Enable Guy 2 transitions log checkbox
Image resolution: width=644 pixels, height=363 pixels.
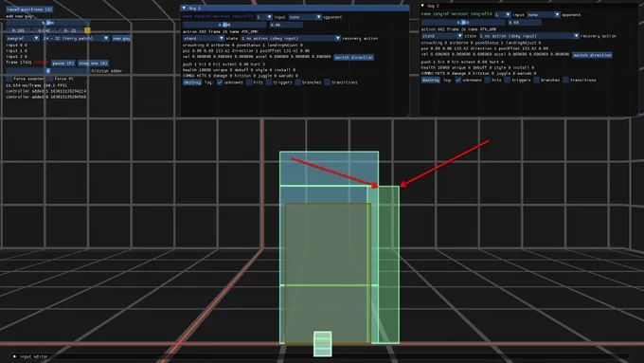pyautogui.click(x=565, y=81)
